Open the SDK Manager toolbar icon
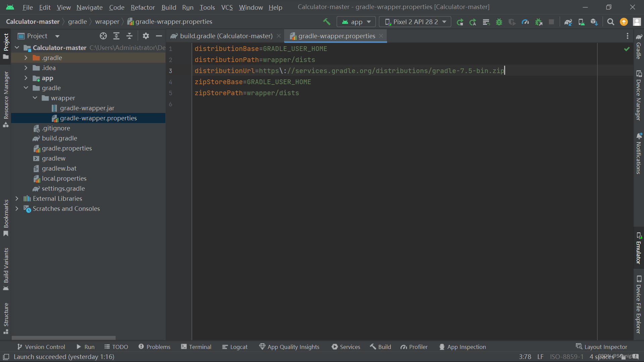This screenshot has height=362, width=644. coord(594,22)
